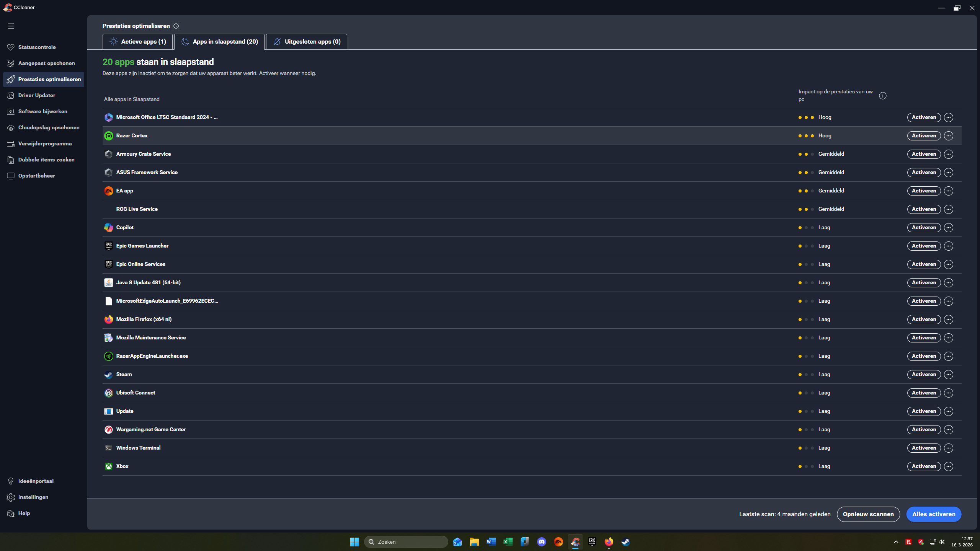Click the Opnieuw scannen button
Image resolution: width=980 pixels, height=551 pixels.
pyautogui.click(x=868, y=514)
